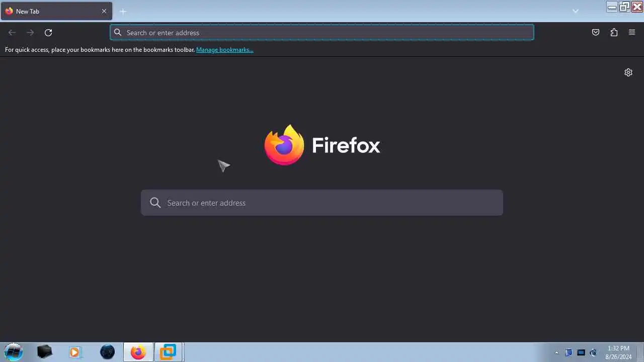Close the New Tab tab

[104, 11]
